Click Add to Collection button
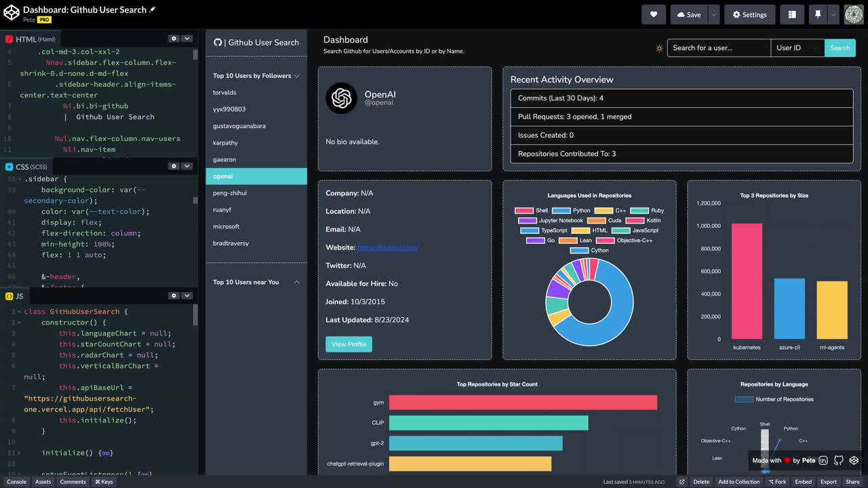Image resolution: width=868 pixels, height=488 pixels. 739,482
